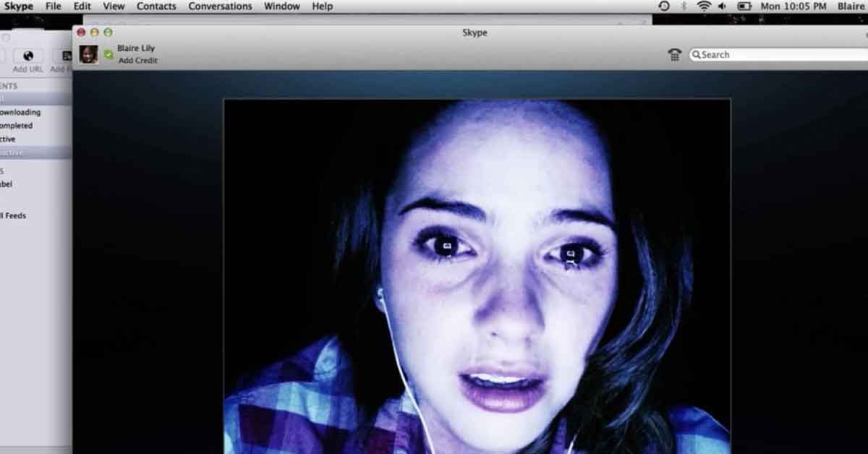Click the volume speaker icon

click(x=721, y=6)
